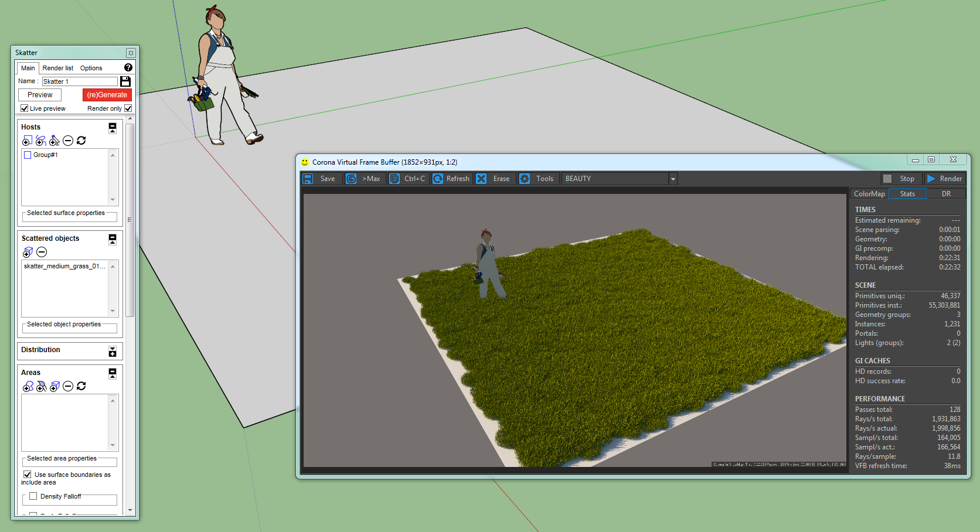This screenshot has width=980, height=532.
Task: Open DR tab in Corona VFB
Action: point(946,194)
